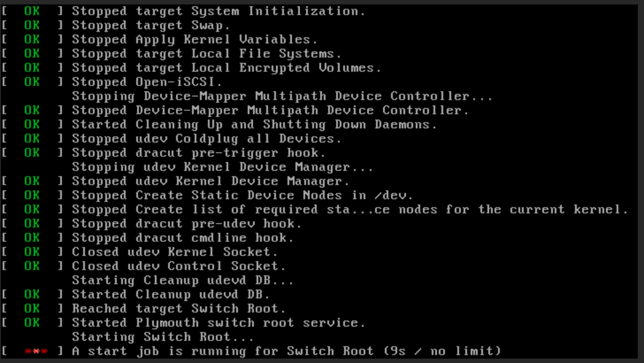This screenshot has height=363, width=644.
Task: Select "Started Plymouth switch root service" message
Action: (x=218, y=323)
